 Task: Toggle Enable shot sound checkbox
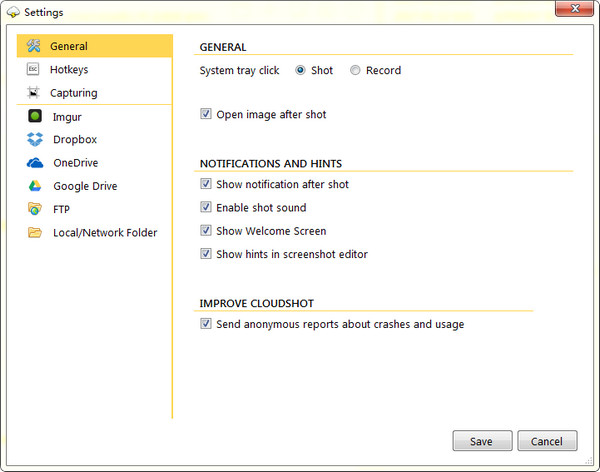pyautogui.click(x=206, y=208)
